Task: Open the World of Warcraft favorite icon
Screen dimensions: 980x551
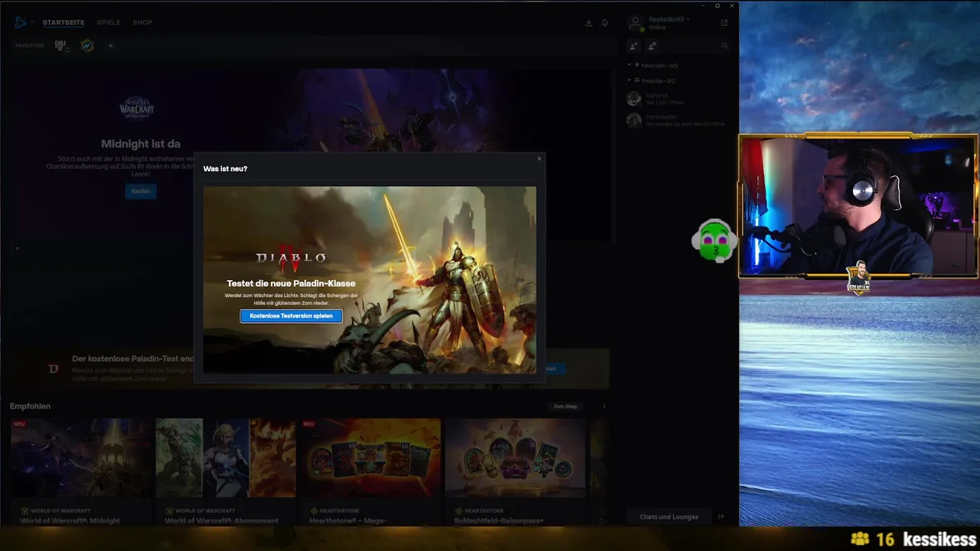Action: [87, 46]
